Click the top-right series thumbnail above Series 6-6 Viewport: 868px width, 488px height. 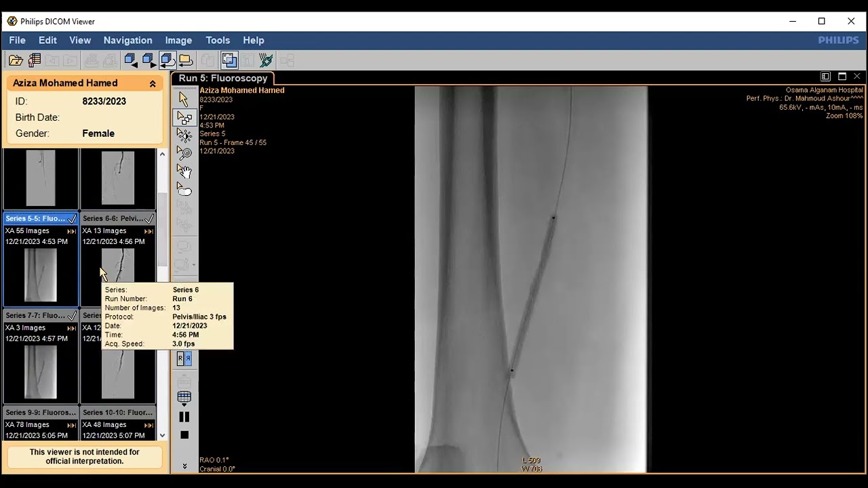(118, 178)
